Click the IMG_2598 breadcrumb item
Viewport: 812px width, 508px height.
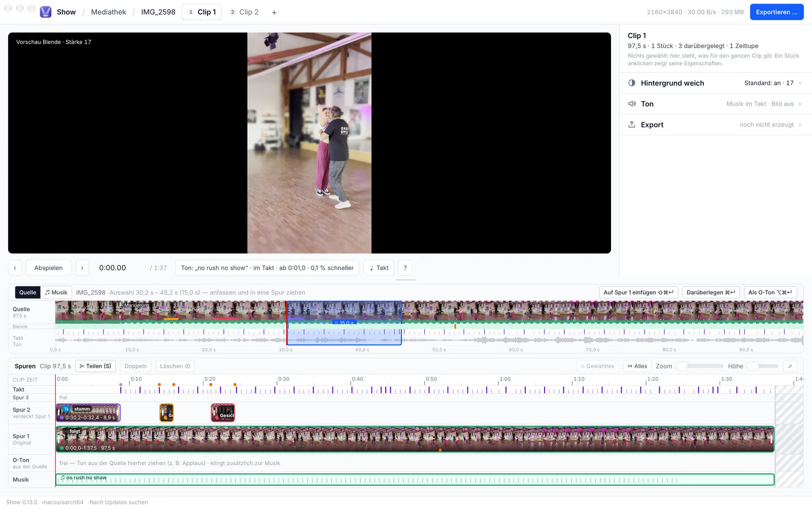coord(158,12)
